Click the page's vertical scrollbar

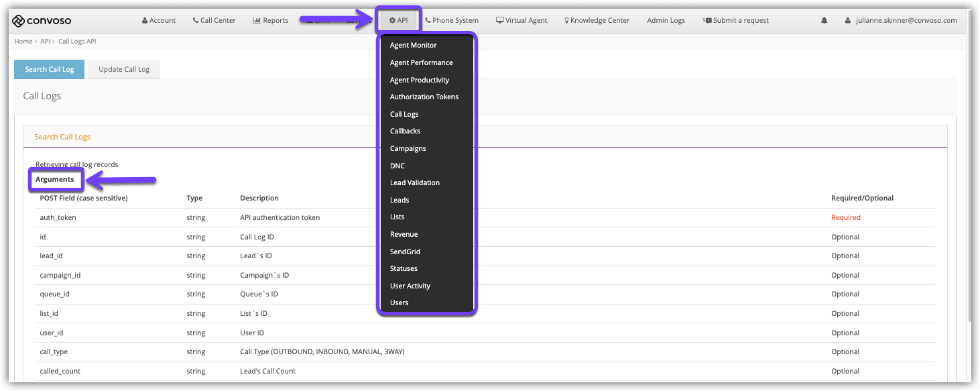[x=969, y=201]
